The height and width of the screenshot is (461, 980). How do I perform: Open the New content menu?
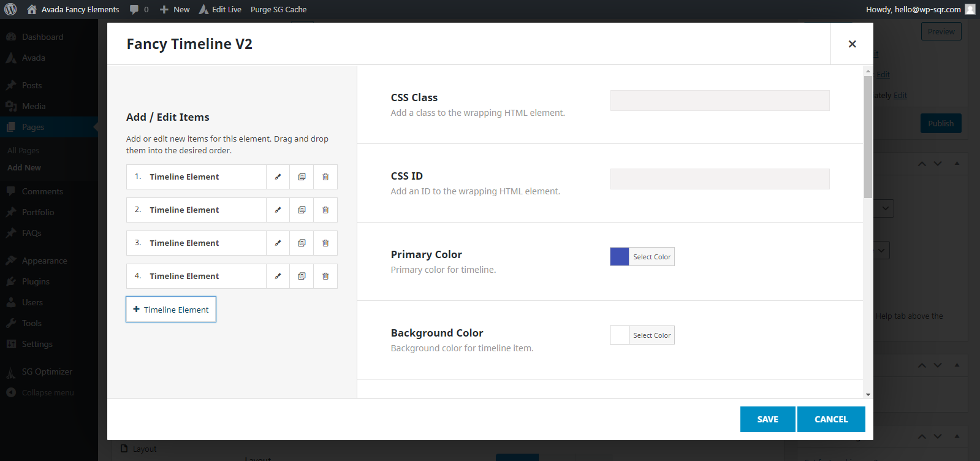point(175,9)
